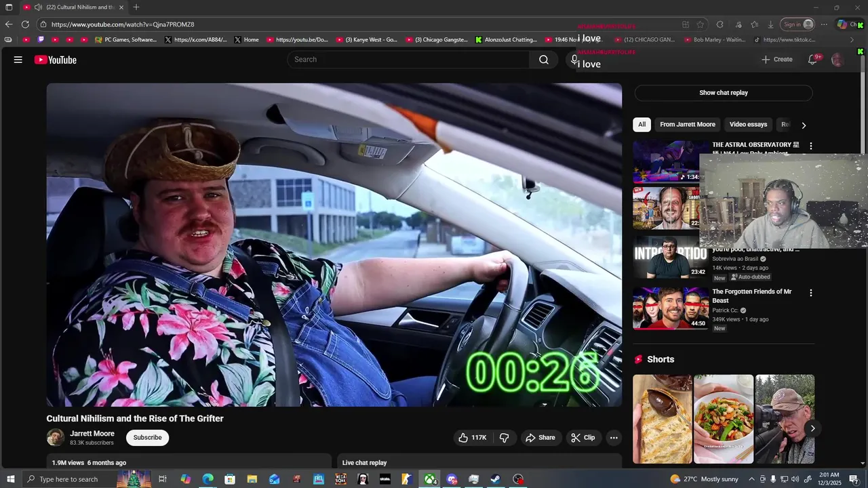The image size is (868, 488).
Task: Show more bookmarks overflow chevron
Action: 852,40
